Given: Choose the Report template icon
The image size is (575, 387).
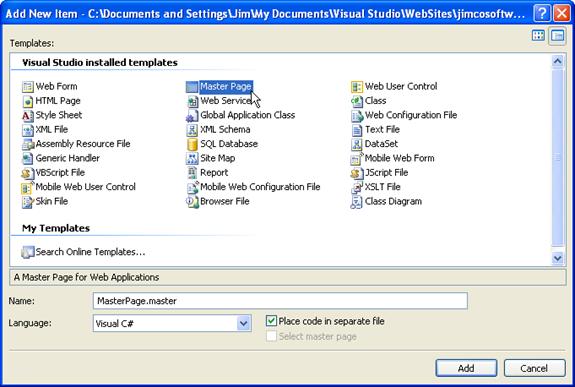Looking at the screenshot, I should point(192,172).
